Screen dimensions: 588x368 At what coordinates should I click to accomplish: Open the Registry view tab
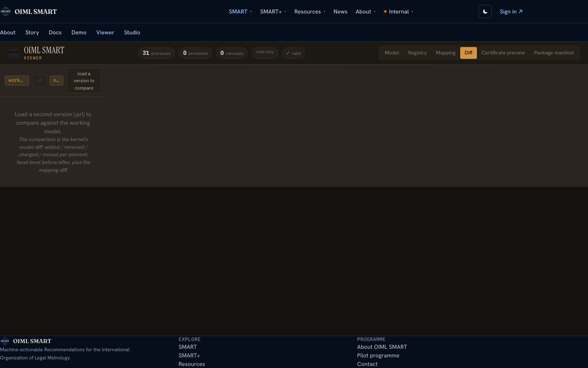(418, 53)
